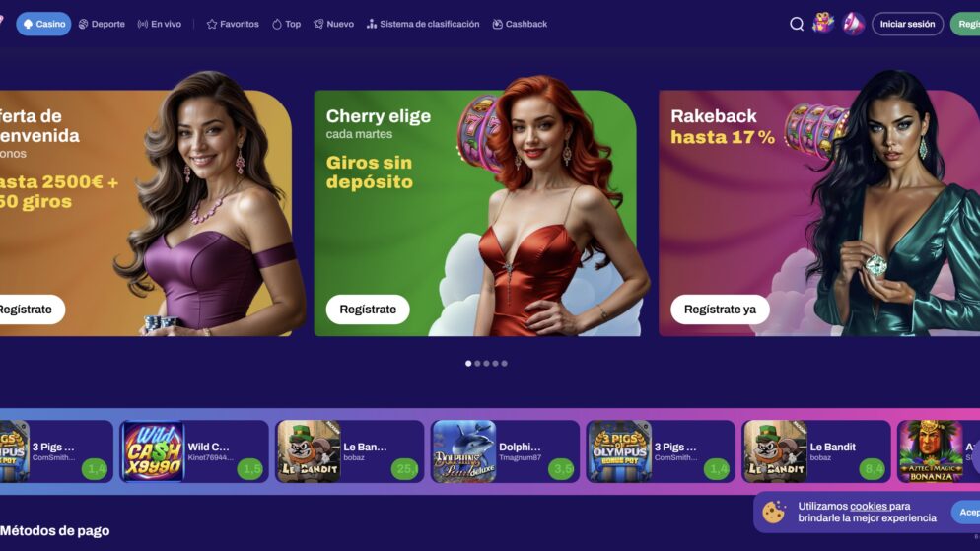Click the gift box bonus icon
Viewport: 980px width, 551px height.
tap(823, 24)
